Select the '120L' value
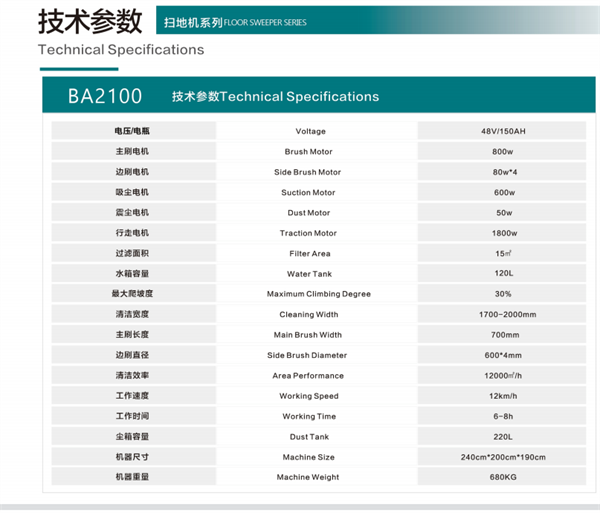 (x=504, y=273)
